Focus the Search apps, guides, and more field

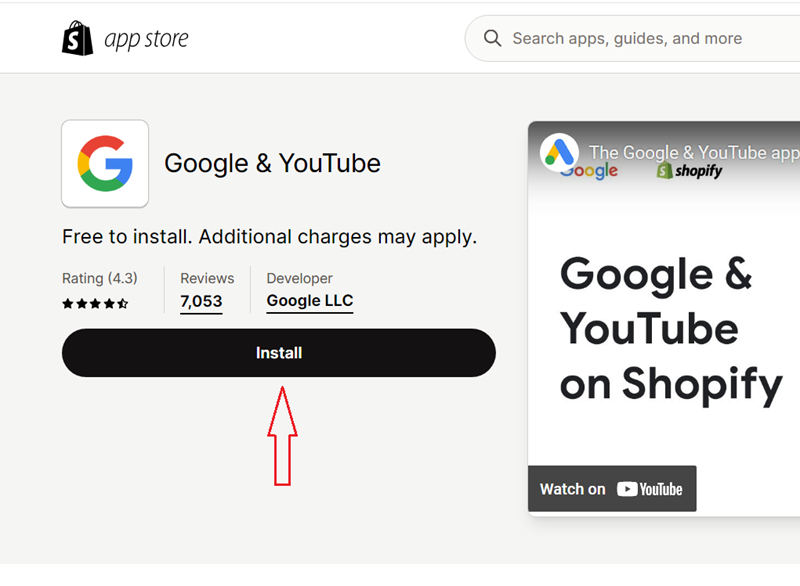tap(633, 39)
